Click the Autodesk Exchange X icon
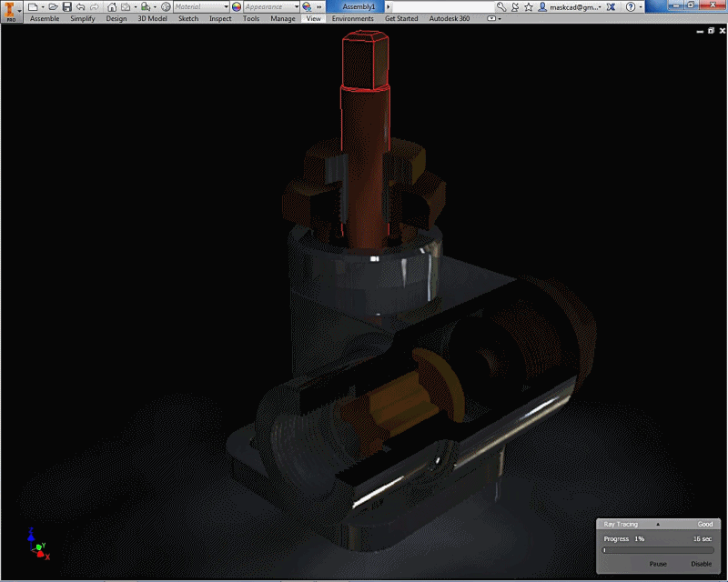This screenshot has width=728, height=582. 611,6
